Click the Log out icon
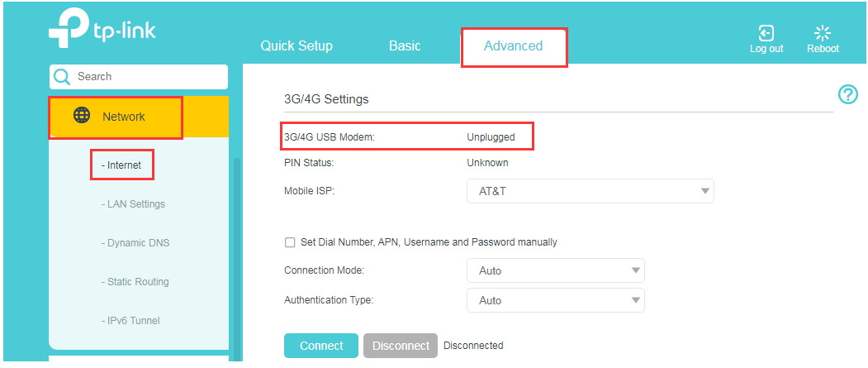The width and height of the screenshot is (868, 368). 766,33
